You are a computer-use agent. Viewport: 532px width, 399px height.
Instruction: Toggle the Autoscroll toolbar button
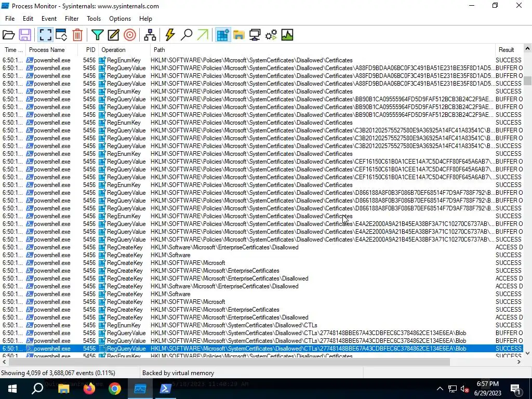(x=61, y=35)
